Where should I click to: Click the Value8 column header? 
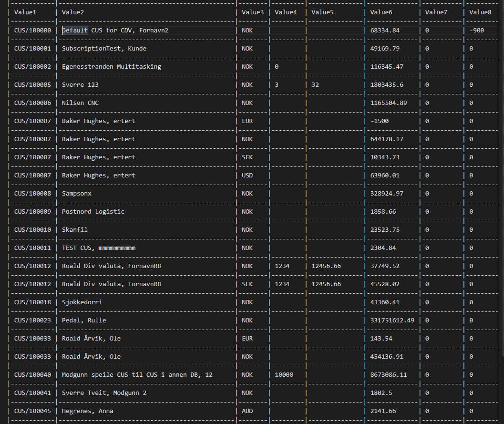[480, 12]
